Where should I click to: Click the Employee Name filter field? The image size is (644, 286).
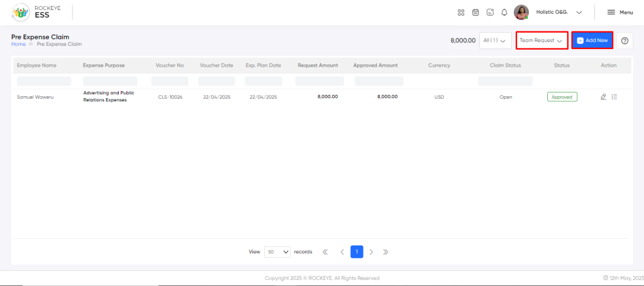[x=44, y=81]
